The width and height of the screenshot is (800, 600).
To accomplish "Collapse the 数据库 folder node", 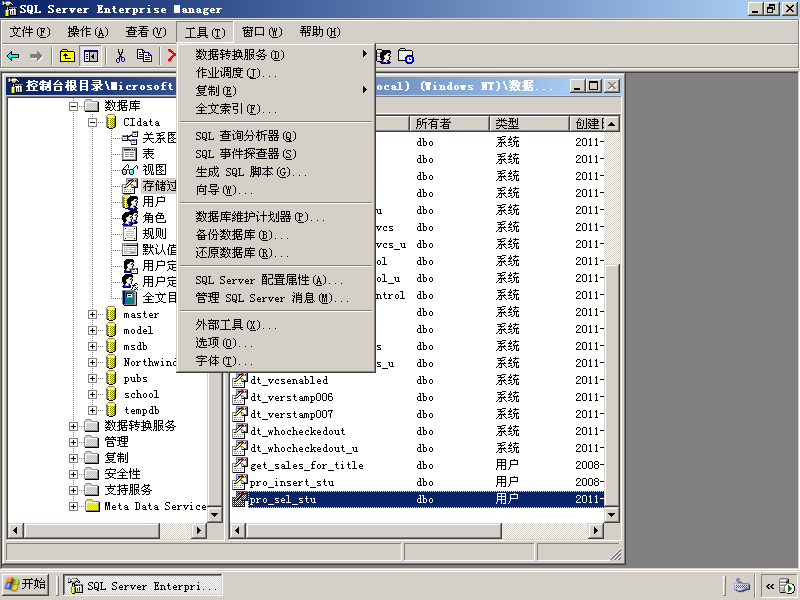I will (73, 106).
